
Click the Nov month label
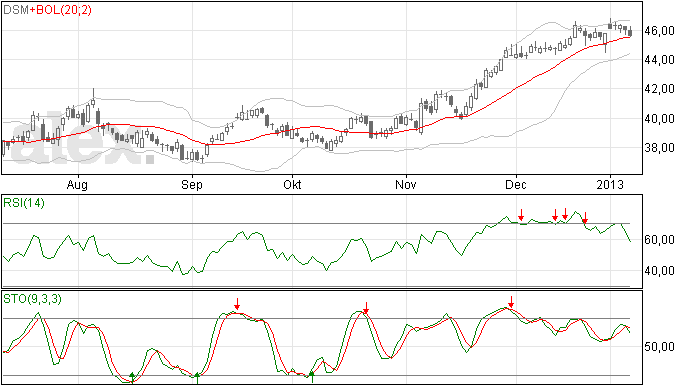coord(406,184)
